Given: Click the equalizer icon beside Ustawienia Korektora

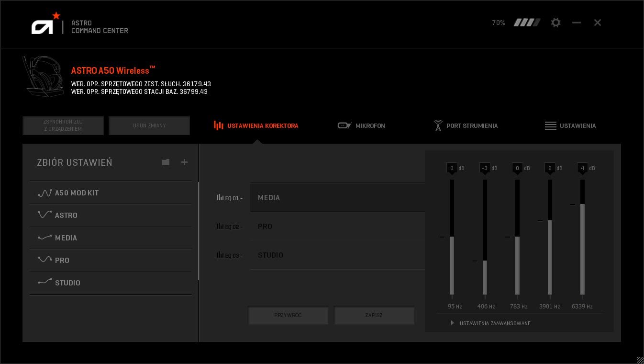Looking at the screenshot, I should click(218, 125).
